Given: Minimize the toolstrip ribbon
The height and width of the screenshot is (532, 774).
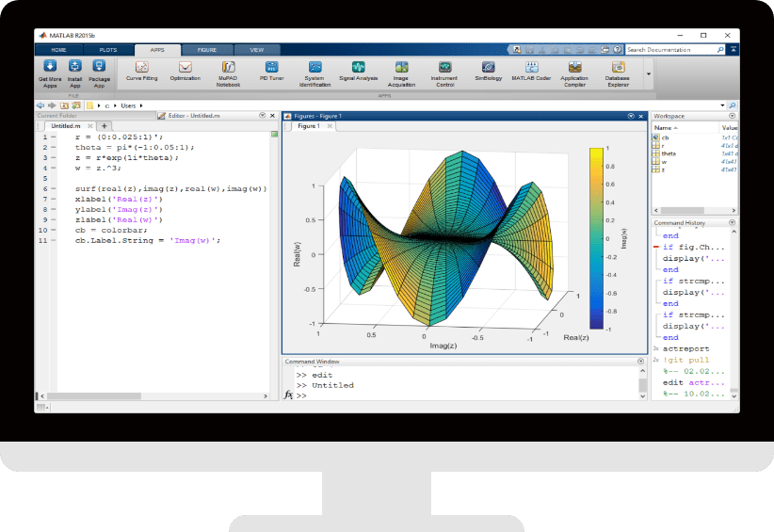Looking at the screenshot, I should click(x=734, y=49).
